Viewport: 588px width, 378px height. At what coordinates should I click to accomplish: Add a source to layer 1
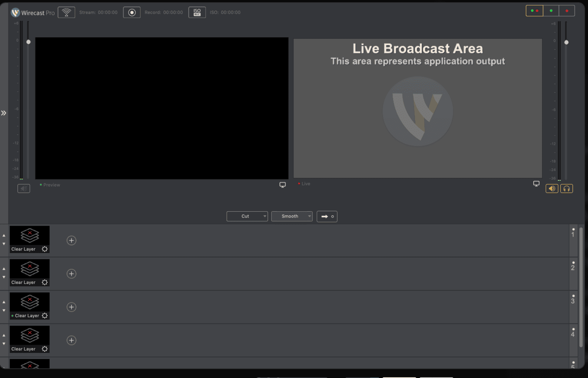pos(72,241)
